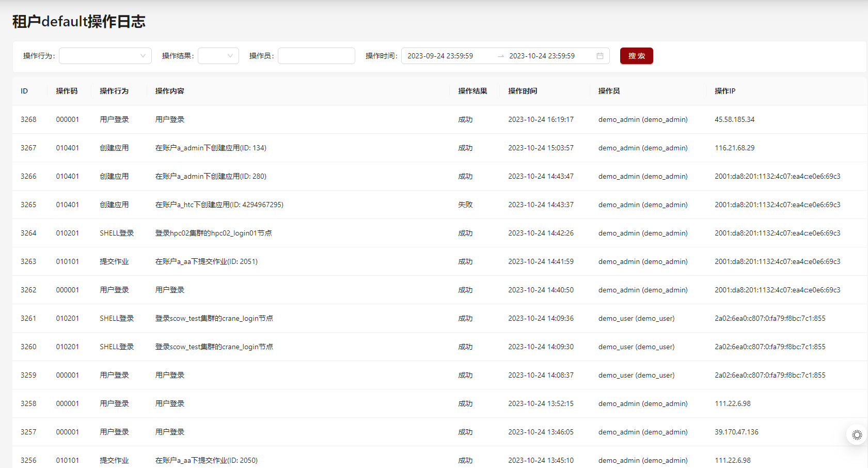Click the 提交作业 ID 2051 content cell
This screenshot has height=468, width=868.
point(206,261)
